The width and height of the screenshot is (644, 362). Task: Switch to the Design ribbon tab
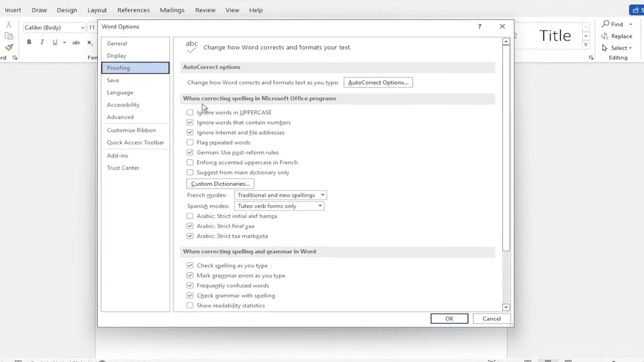(67, 10)
